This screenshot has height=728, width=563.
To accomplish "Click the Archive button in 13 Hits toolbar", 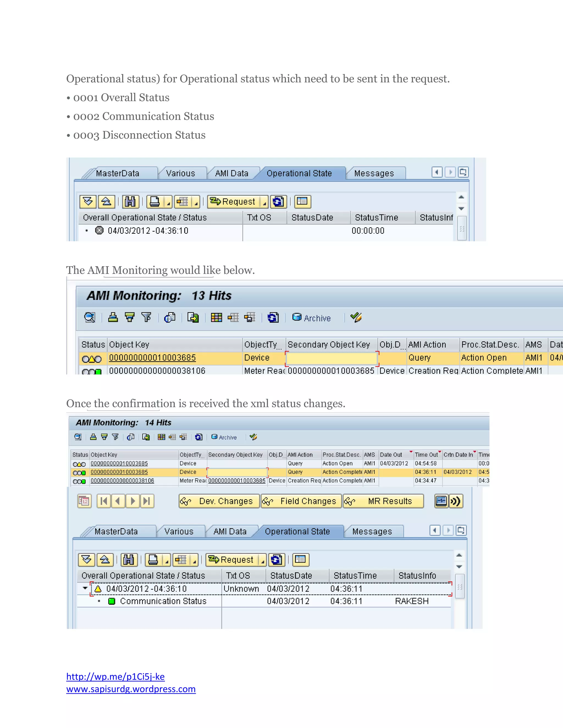I will coord(311,318).
